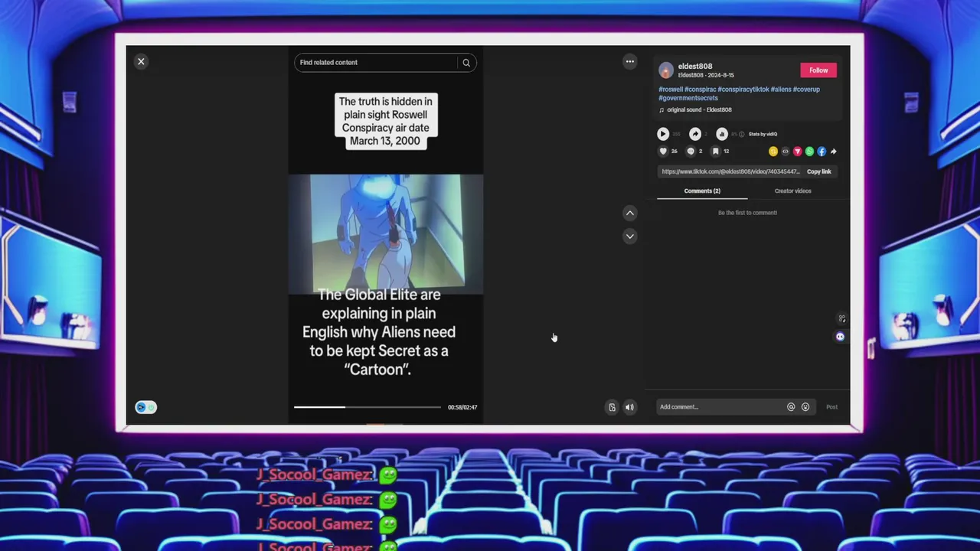The image size is (980, 551).
Task: Send to friends with pink arrow icon
Action: pyautogui.click(x=798, y=152)
